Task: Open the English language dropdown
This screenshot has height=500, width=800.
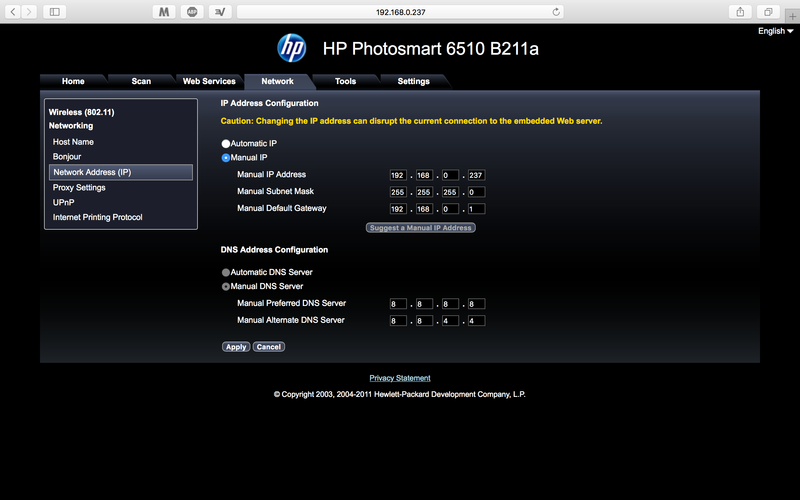Action: [776, 31]
